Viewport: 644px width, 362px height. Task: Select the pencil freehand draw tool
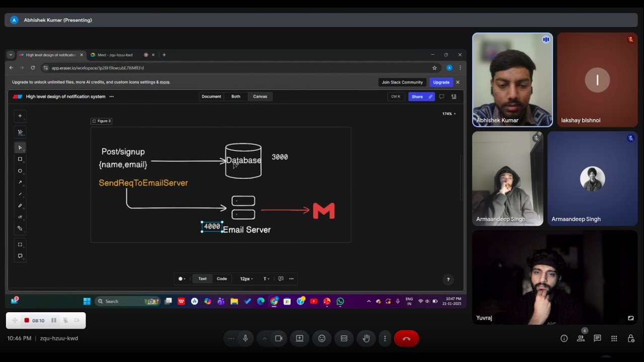point(20,206)
